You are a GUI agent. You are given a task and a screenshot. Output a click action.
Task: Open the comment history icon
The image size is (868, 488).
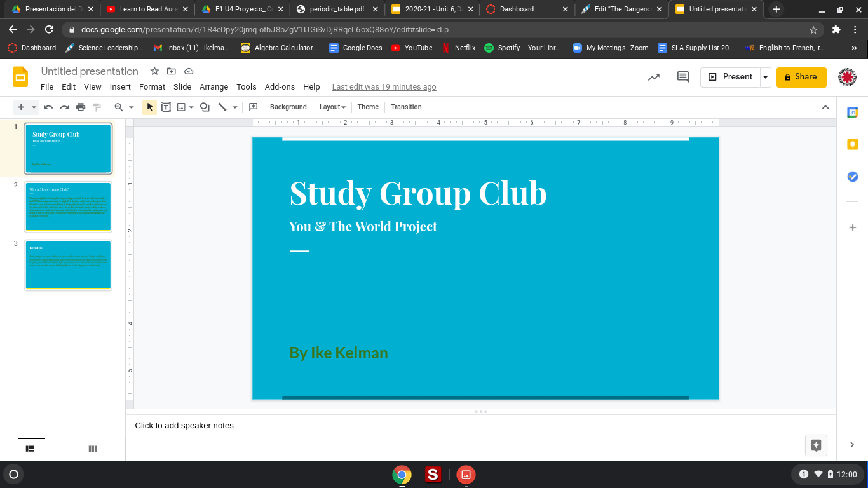point(683,77)
